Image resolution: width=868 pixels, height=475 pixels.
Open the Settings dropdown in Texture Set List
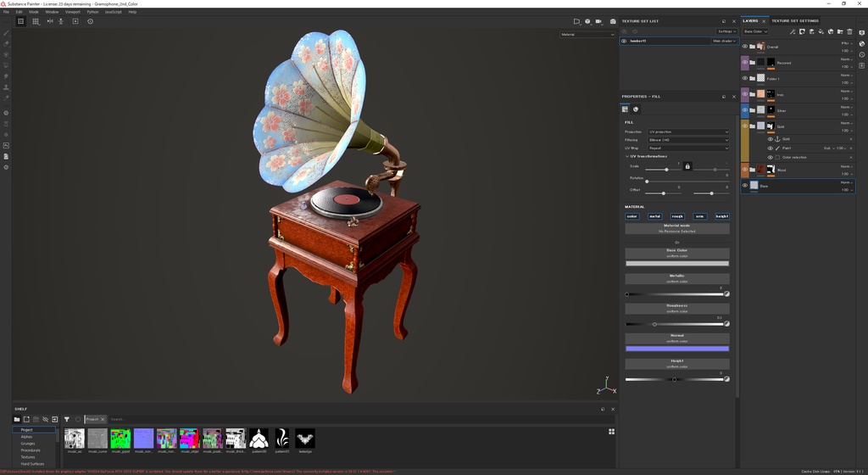[x=726, y=31]
